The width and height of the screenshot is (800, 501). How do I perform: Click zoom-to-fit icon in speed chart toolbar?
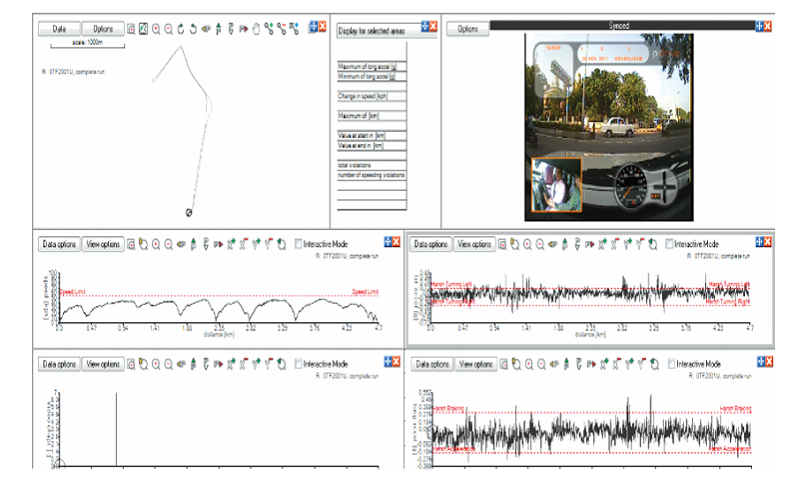pyautogui.click(x=131, y=244)
